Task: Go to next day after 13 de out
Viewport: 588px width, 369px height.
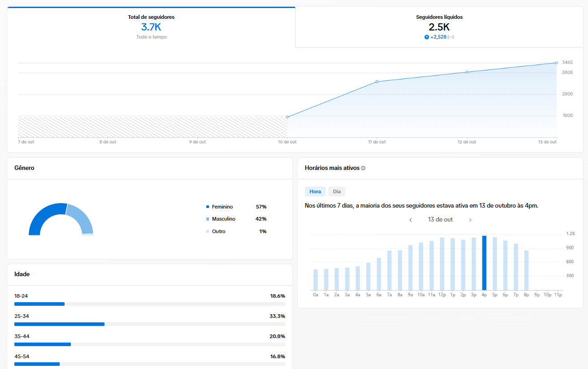Action: tap(470, 220)
